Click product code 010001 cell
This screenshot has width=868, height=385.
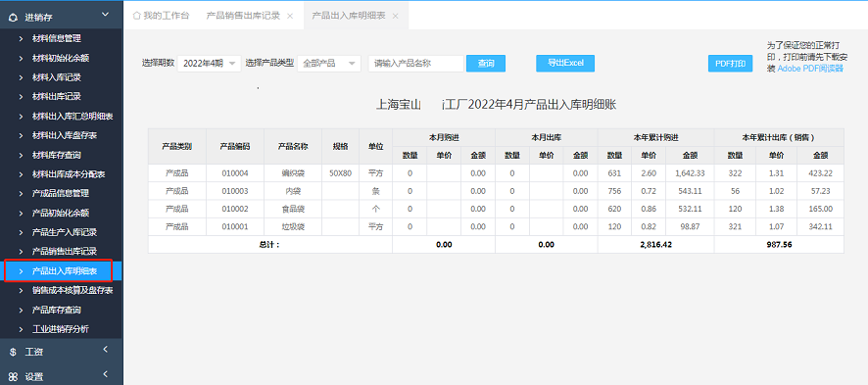point(235,226)
